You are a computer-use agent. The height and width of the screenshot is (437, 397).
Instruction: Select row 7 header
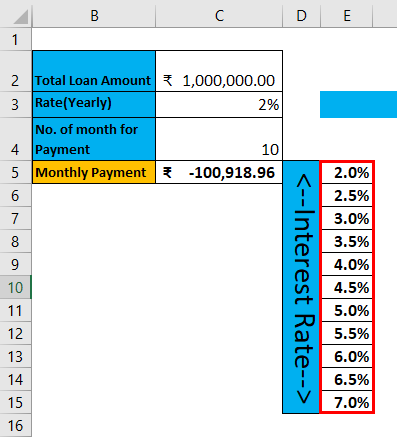click(x=15, y=218)
